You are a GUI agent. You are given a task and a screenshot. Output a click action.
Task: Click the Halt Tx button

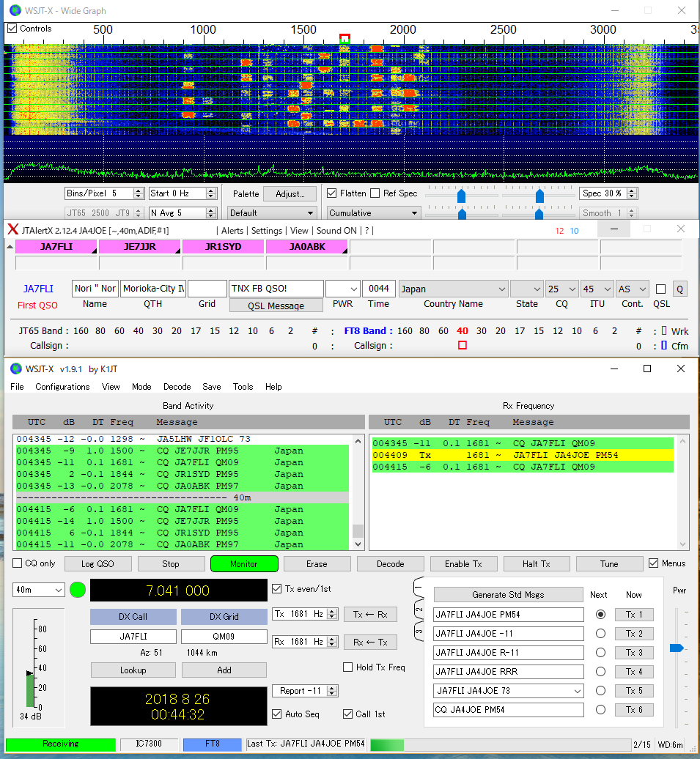pyautogui.click(x=537, y=564)
